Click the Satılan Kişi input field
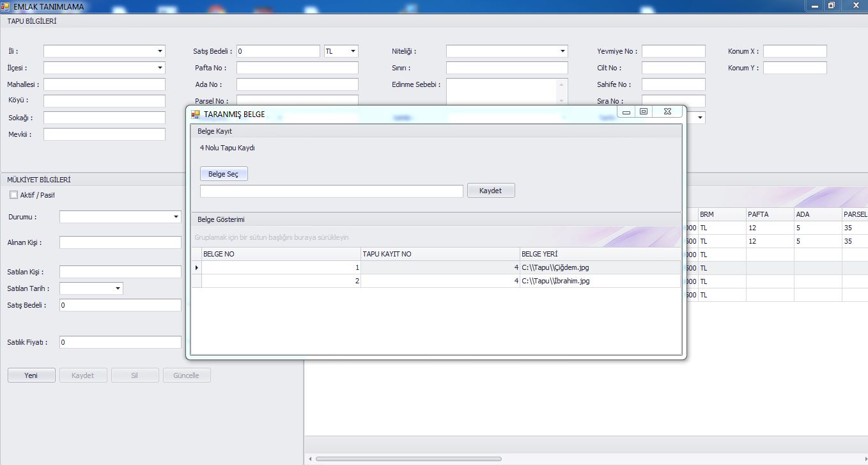868x465 pixels. [120, 272]
